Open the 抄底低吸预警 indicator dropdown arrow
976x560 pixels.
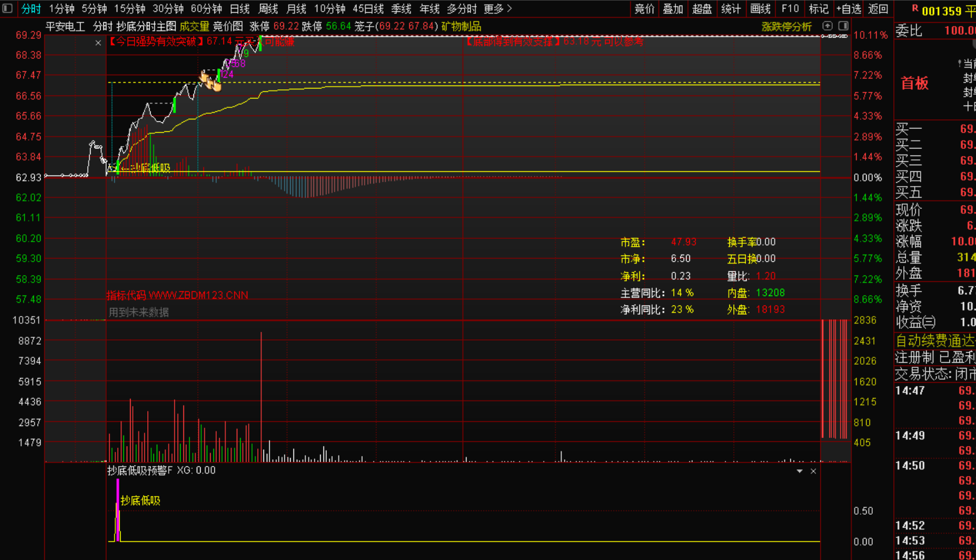(x=799, y=471)
